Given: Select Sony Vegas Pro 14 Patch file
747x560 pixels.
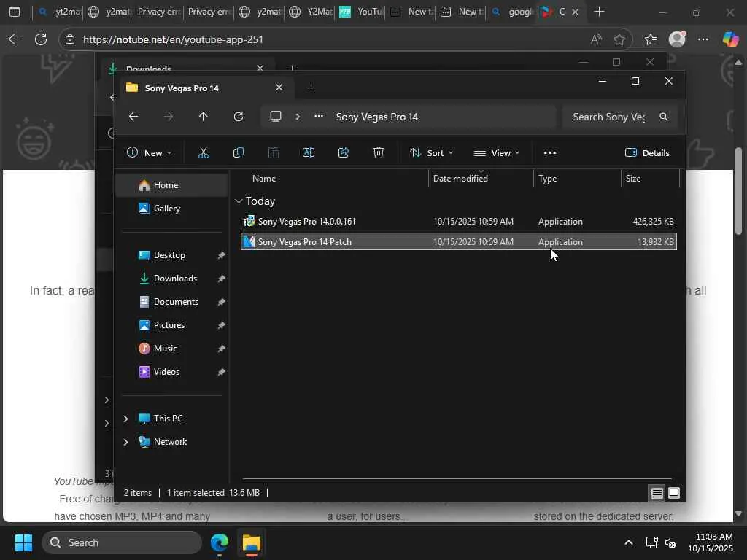Looking at the screenshot, I should [x=458, y=242].
